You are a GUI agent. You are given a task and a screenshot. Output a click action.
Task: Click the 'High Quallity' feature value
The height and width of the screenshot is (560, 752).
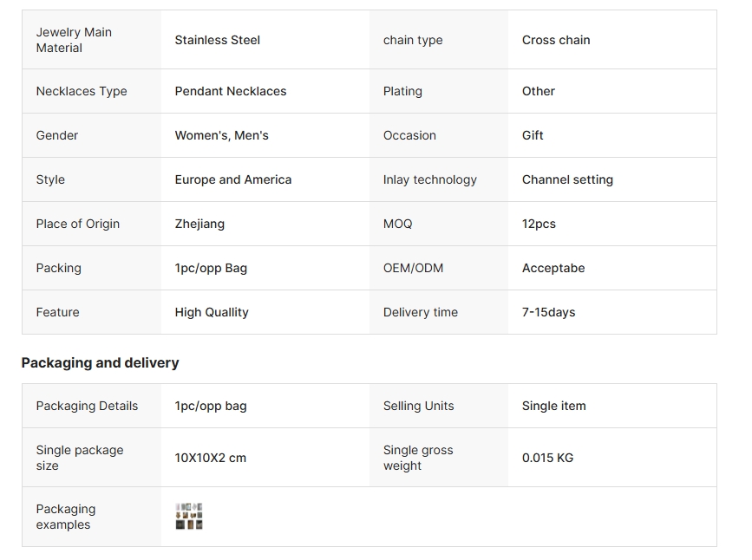coord(212,312)
